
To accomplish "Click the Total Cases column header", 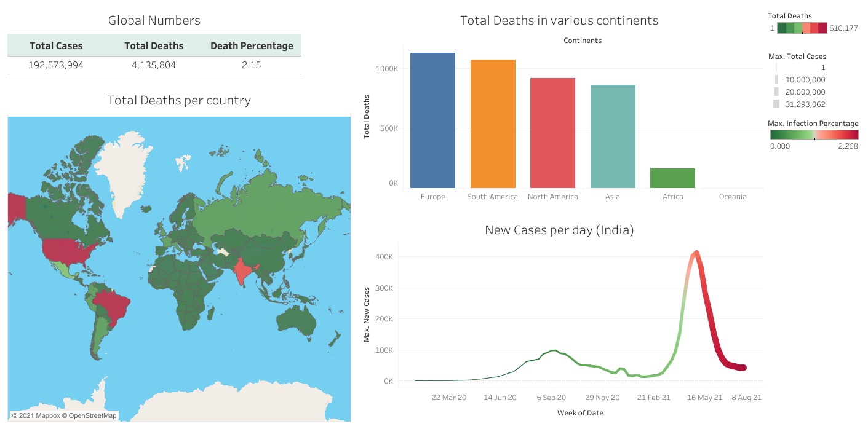I will pyautogui.click(x=56, y=45).
